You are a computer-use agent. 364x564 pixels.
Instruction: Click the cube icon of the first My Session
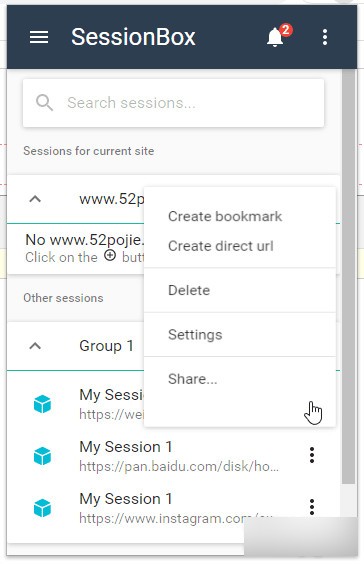coord(42,404)
